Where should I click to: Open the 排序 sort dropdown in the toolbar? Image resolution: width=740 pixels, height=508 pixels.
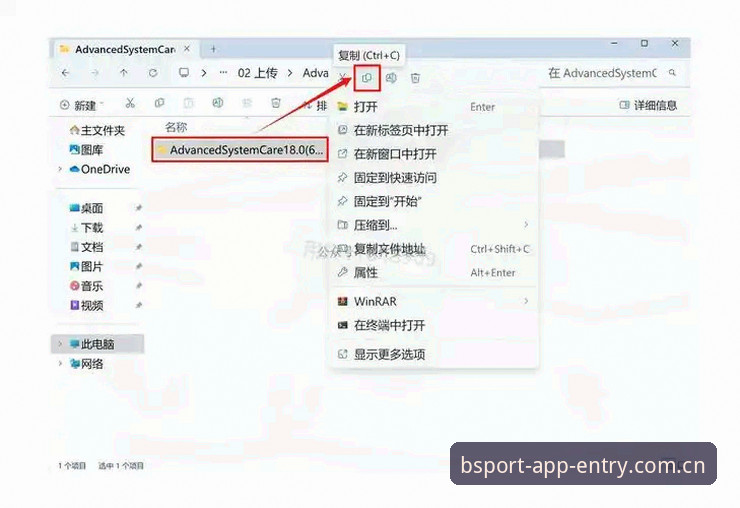coord(315,105)
